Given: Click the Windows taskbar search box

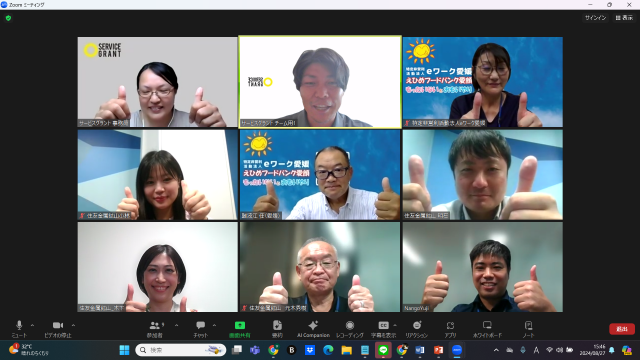Looking at the screenshot, I should tap(180, 350).
